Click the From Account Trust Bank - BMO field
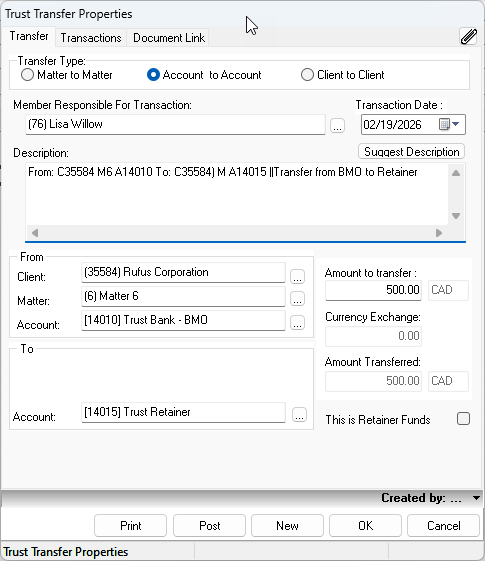The image size is (485, 561). [183, 320]
